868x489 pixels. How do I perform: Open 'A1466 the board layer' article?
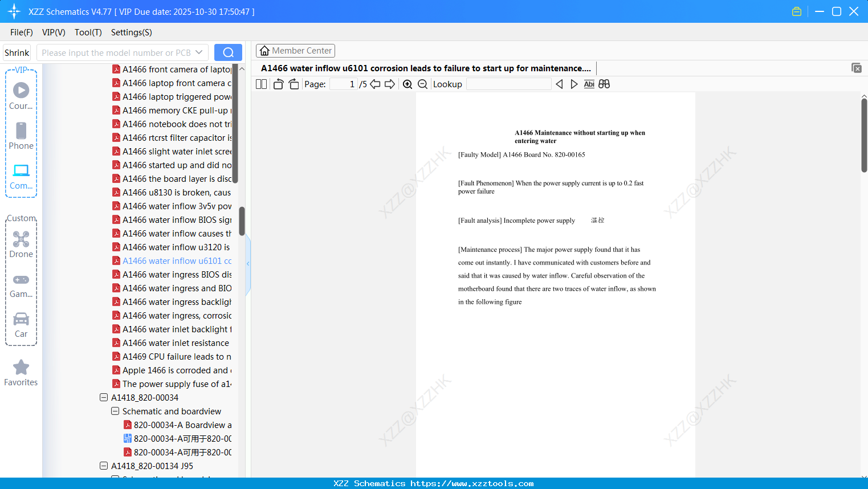172,179
